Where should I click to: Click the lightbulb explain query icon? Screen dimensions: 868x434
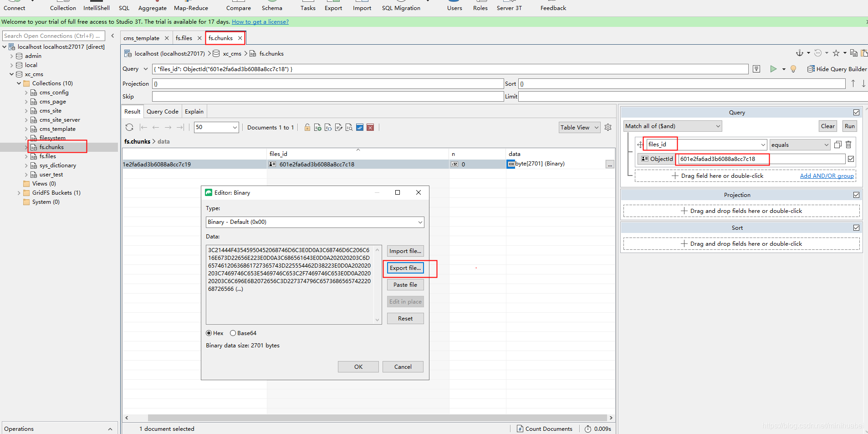[793, 69]
